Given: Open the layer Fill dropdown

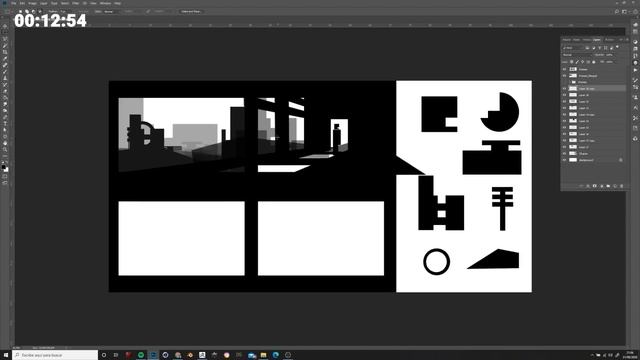Looking at the screenshot, I should coord(610,62).
